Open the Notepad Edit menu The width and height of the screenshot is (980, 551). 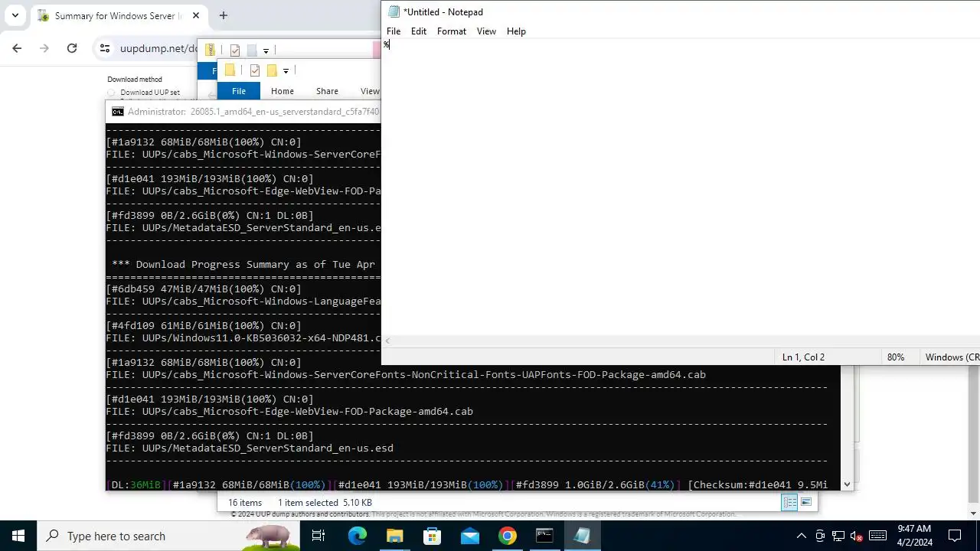click(418, 31)
